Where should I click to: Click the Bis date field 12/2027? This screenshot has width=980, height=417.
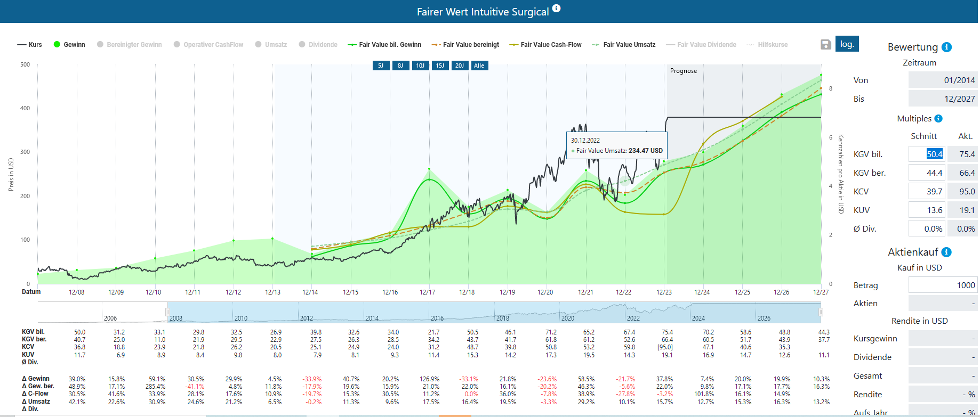[x=943, y=99]
